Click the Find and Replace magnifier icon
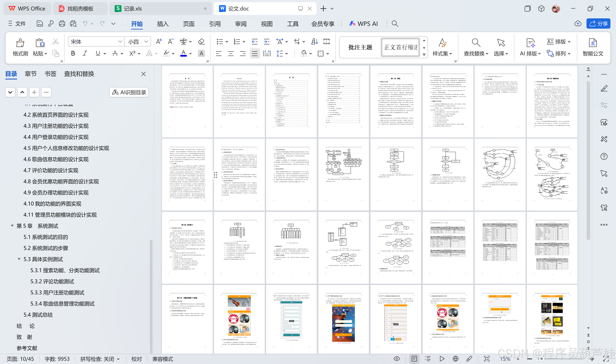This screenshot has width=616, height=364. tap(476, 43)
